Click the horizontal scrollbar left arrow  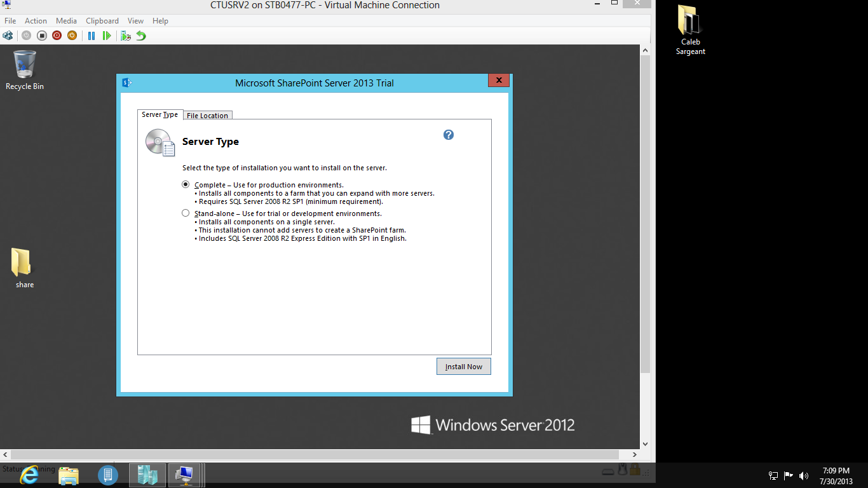click(5, 455)
